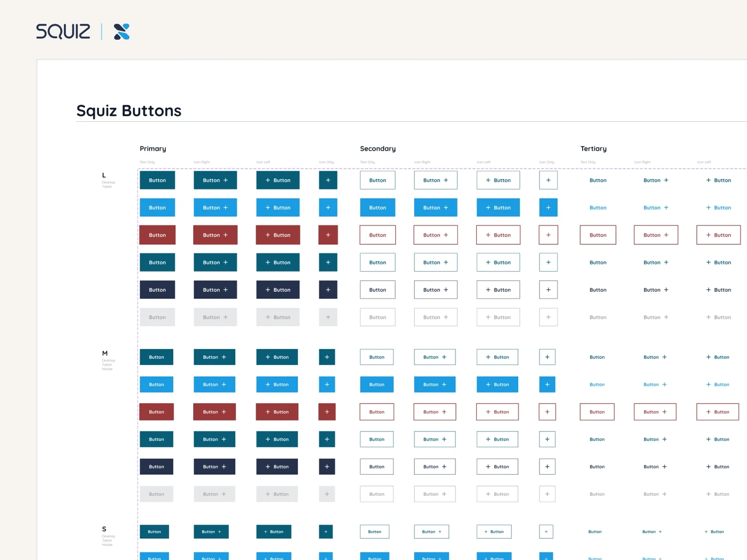The image size is (747, 560).
Task: Click the red outlined icon-only plus button in Secondary M section
Action: pos(547,412)
